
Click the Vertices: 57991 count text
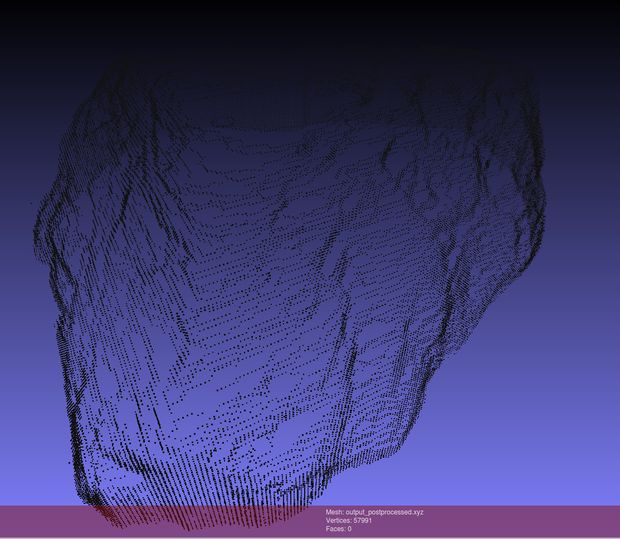click(349, 521)
